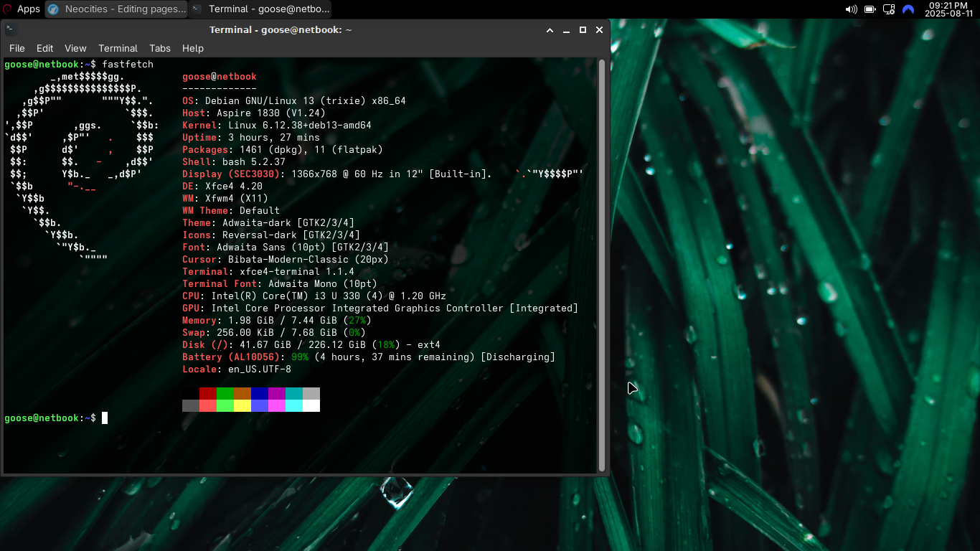This screenshot has height=551, width=980.
Task: Click the Uptime '3 hours, 27 mins'
Action: (x=251, y=138)
